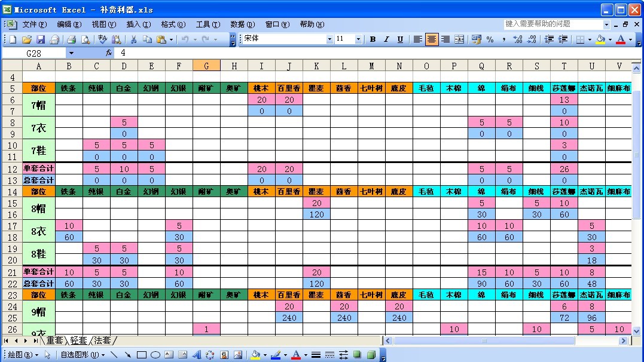
Task: Toggle underline formatting
Action: tap(399, 39)
